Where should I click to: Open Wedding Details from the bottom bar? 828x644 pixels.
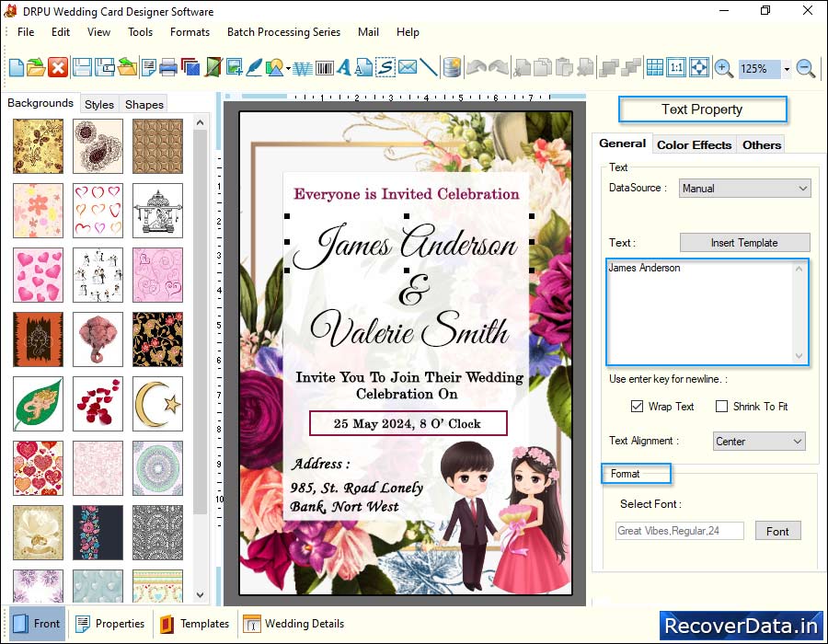[x=293, y=624]
